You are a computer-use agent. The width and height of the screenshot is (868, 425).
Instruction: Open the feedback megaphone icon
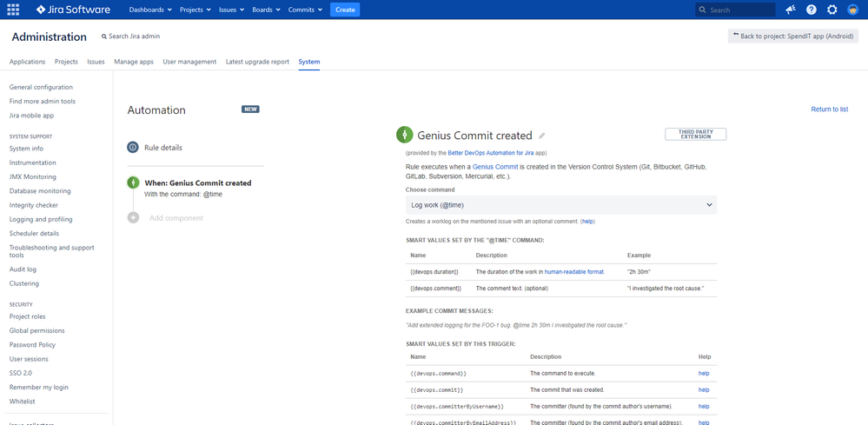[x=791, y=10]
